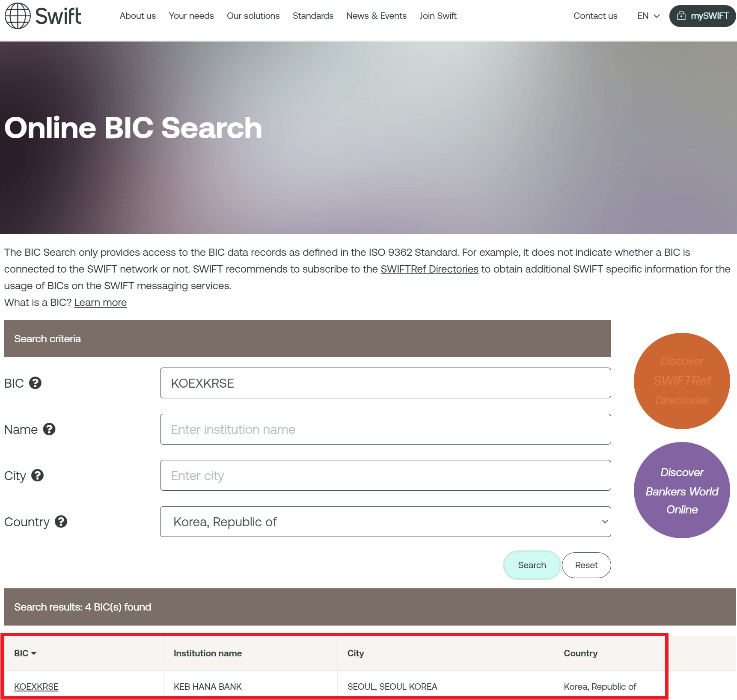Focus the institution name input field
Screen dimensions: 737x700
(x=385, y=429)
